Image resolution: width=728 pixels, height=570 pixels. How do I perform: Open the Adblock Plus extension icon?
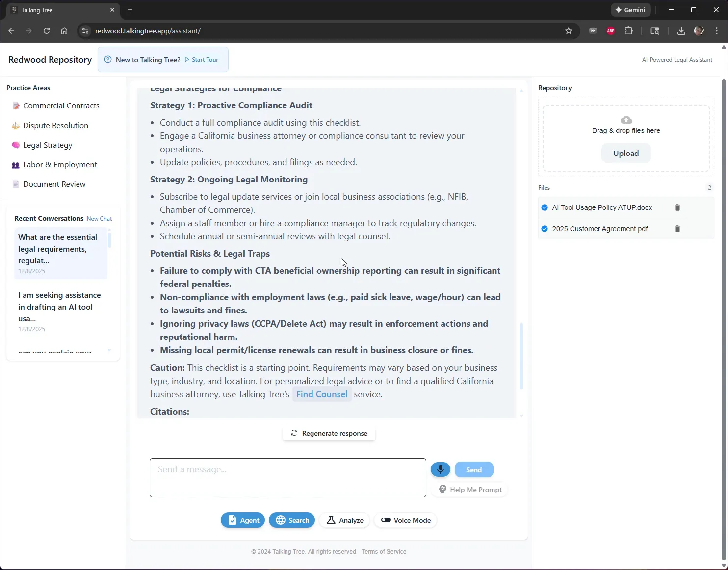click(611, 31)
